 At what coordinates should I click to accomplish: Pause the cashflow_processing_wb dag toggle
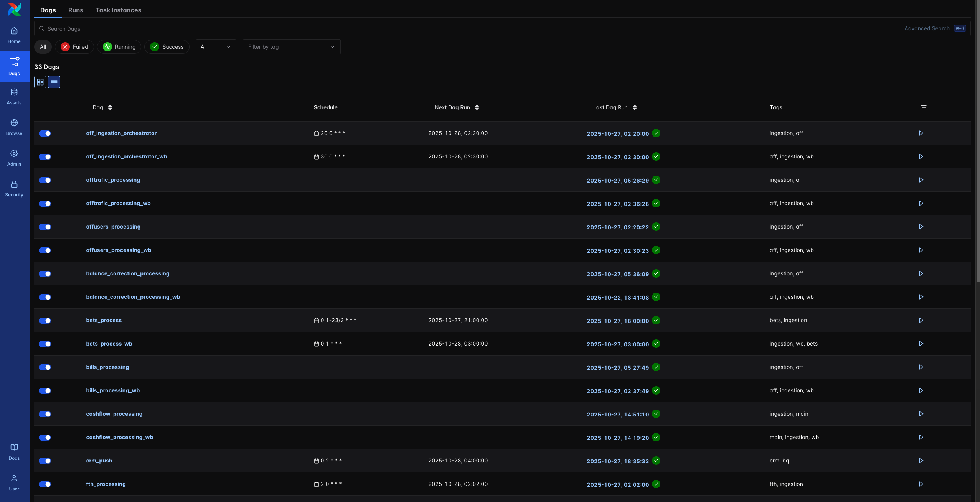[45, 438]
